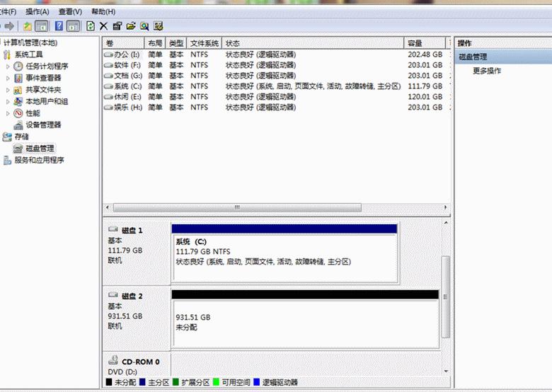Click the disk view vertical scrollbar thumb

pyautogui.click(x=446, y=296)
